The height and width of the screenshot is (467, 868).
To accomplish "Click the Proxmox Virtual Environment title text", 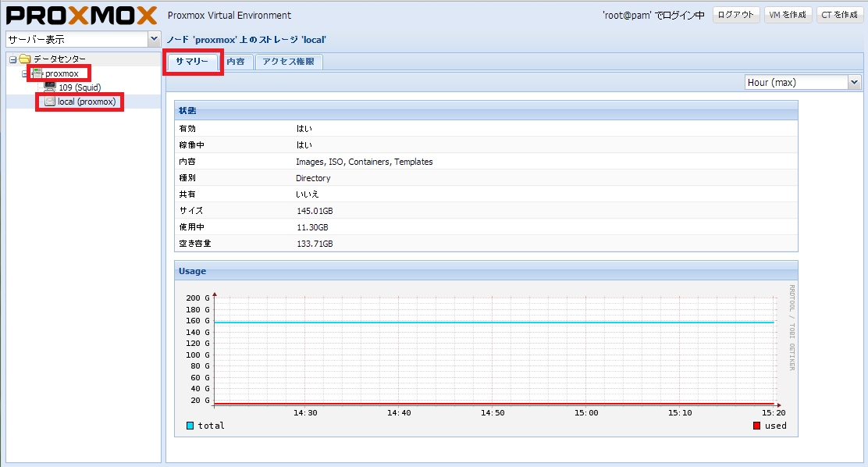I will pos(229,16).
